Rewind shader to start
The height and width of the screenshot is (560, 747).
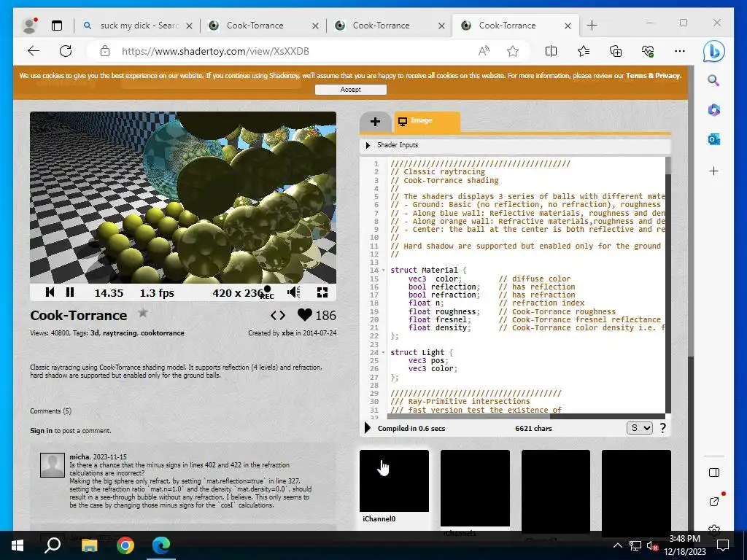pyautogui.click(x=50, y=292)
